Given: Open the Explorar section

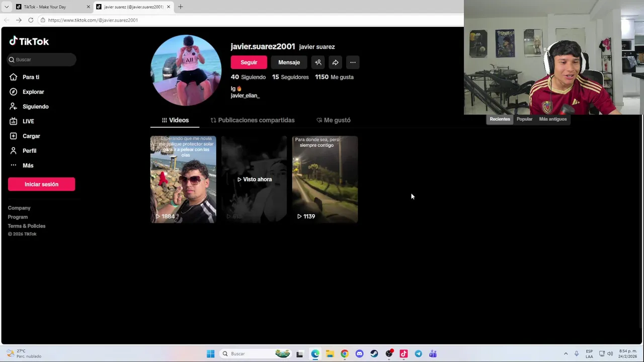Looking at the screenshot, I should pyautogui.click(x=33, y=92).
